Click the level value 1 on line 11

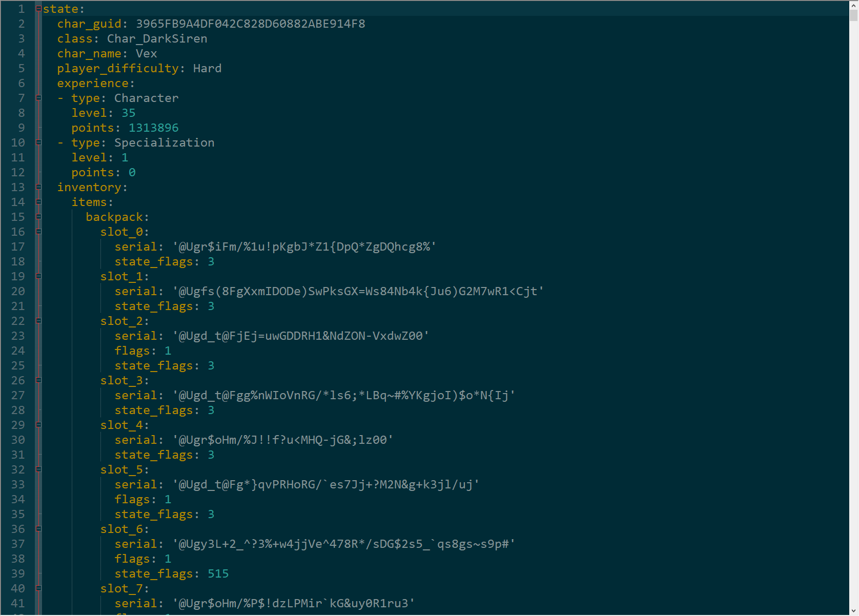click(125, 157)
